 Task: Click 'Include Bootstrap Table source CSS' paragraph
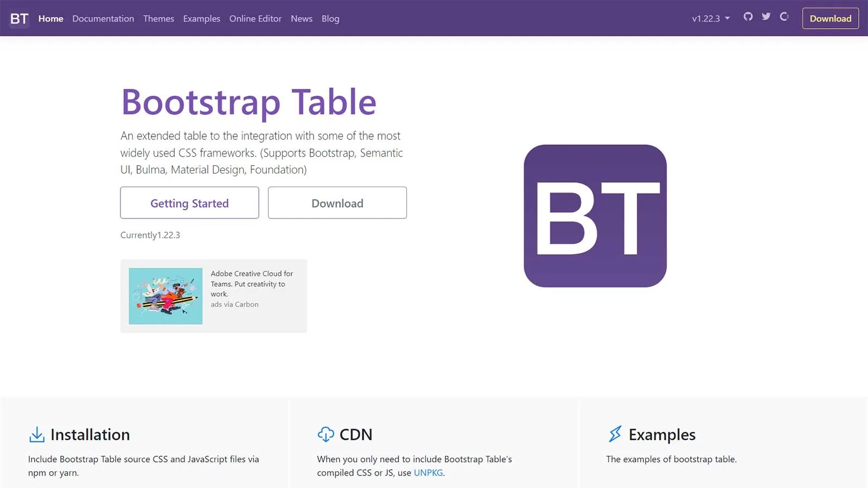click(144, 466)
